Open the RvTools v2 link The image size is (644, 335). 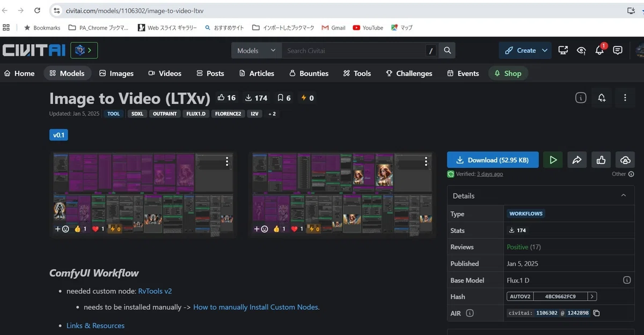click(155, 291)
